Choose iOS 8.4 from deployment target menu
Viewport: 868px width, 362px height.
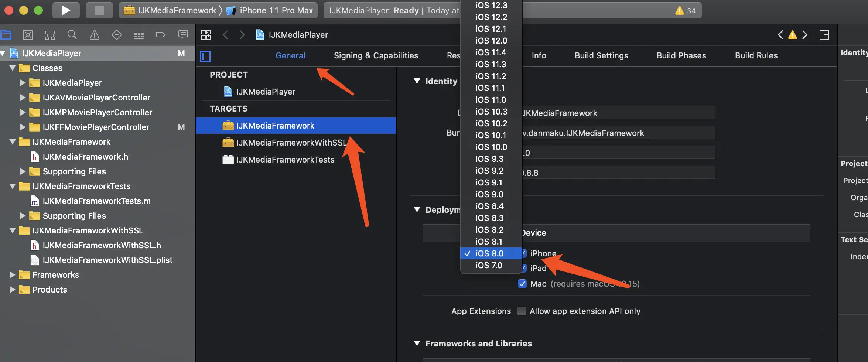coord(491,206)
